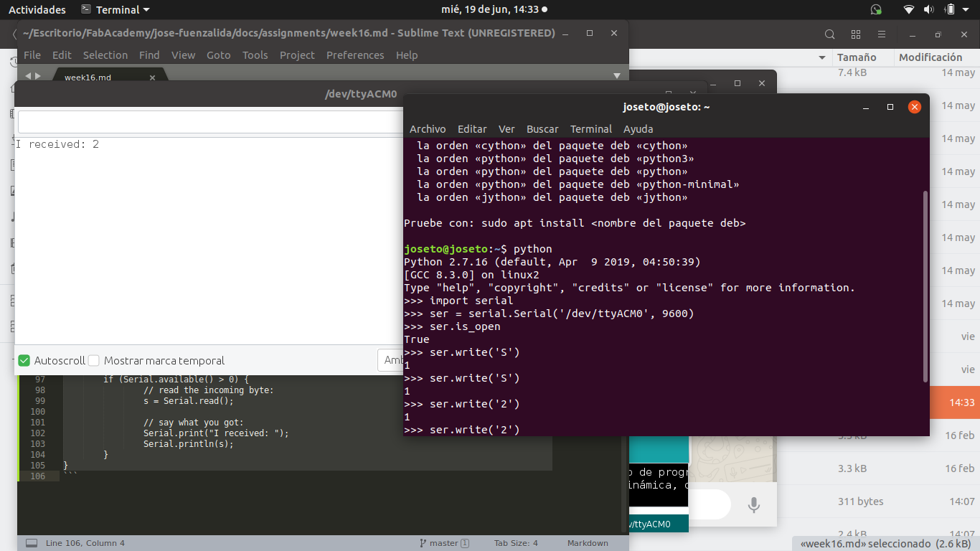This screenshot has width=980, height=551.
Task: Click the 311 bytes file size cell
Action: point(860,501)
